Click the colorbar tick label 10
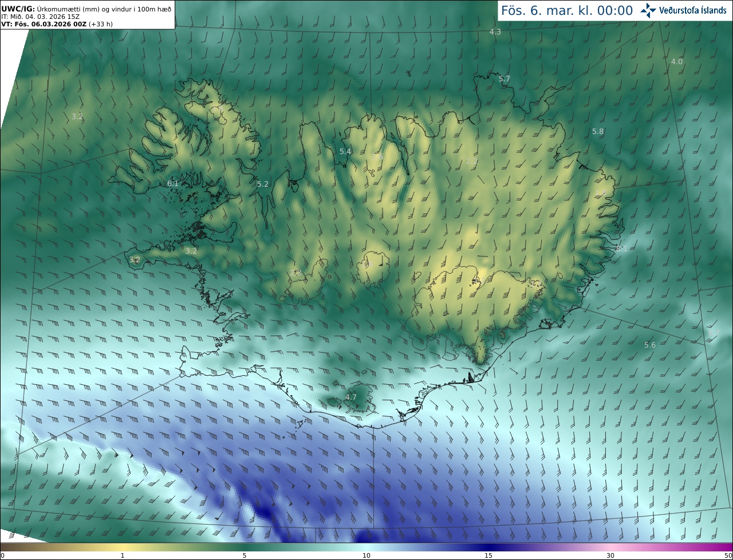 366,555
